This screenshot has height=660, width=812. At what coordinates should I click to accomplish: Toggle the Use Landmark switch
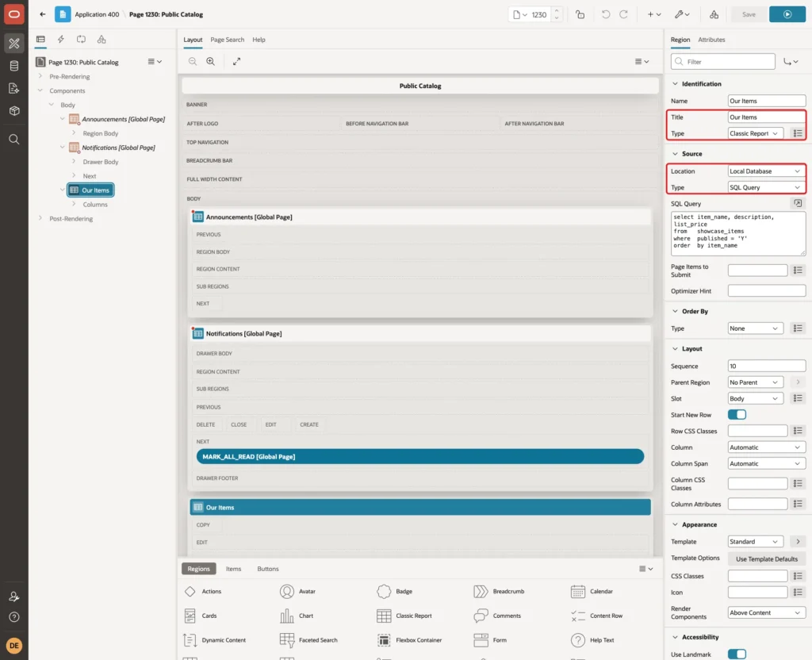pyautogui.click(x=737, y=654)
